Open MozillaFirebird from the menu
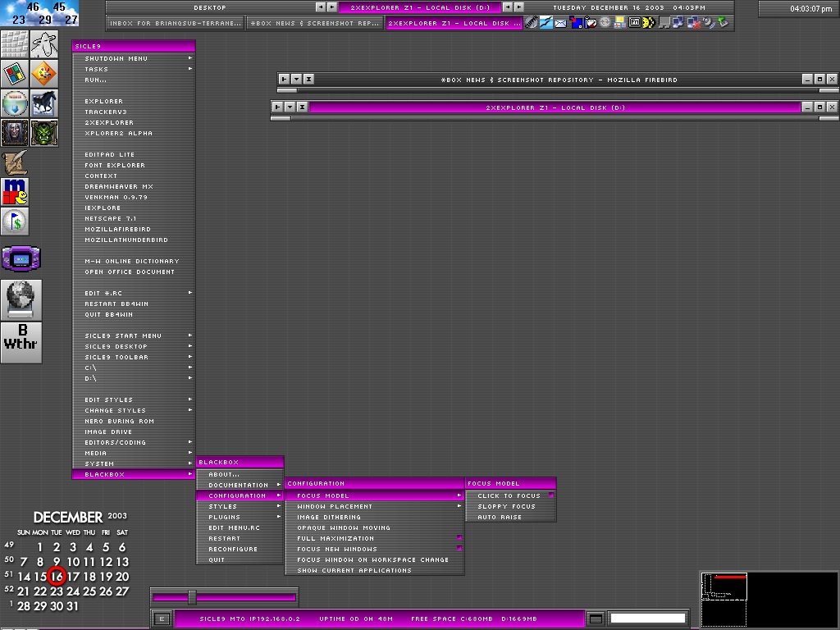840x630 pixels. [134, 230]
